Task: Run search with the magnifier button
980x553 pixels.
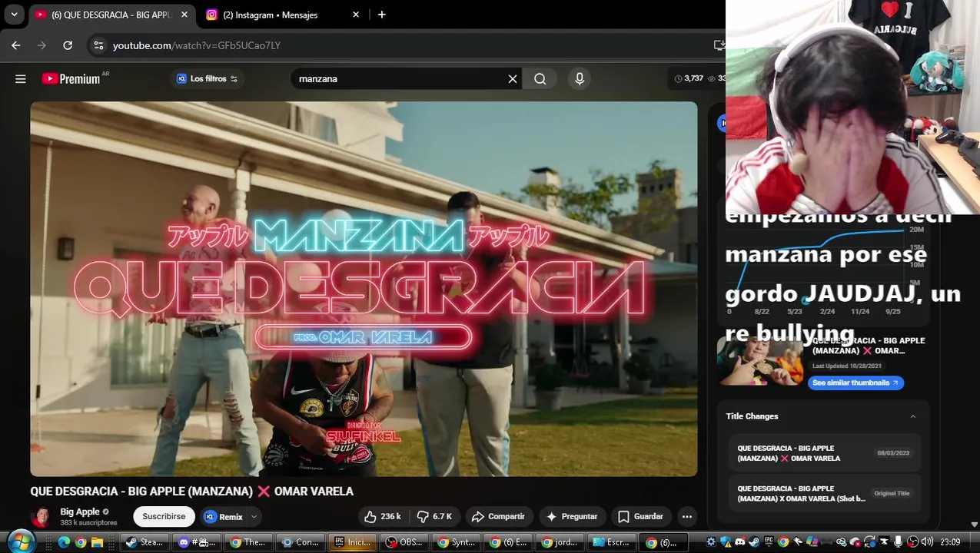Action: pos(540,78)
